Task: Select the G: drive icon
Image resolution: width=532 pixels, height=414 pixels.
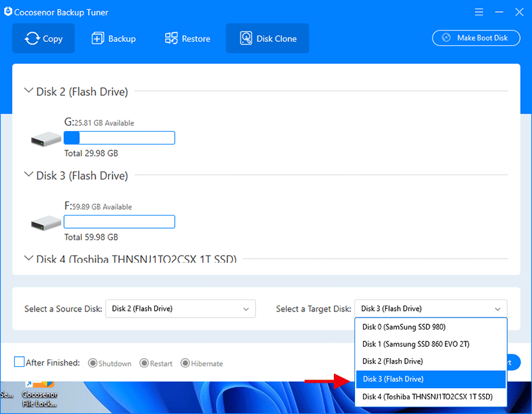Action: click(x=46, y=139)
